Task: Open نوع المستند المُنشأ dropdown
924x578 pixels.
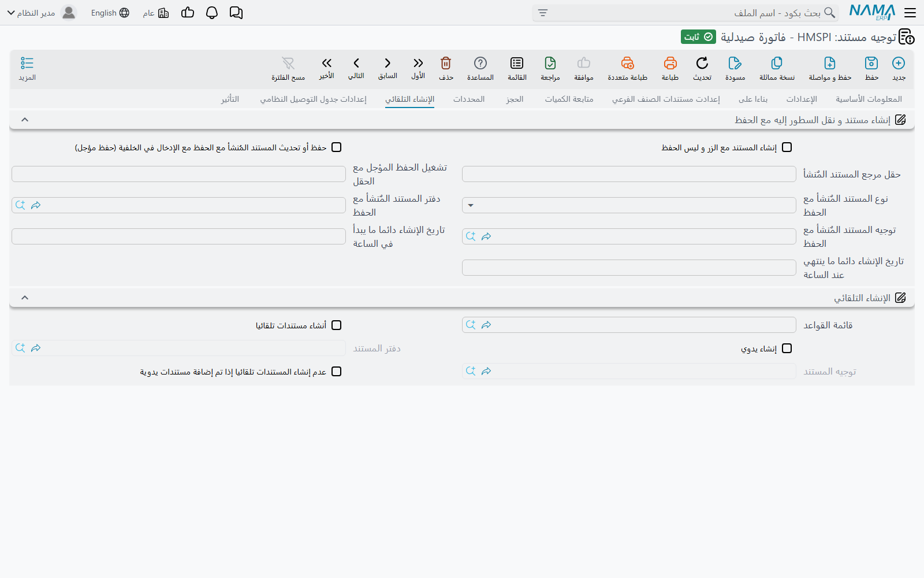Action: [629, 205]
